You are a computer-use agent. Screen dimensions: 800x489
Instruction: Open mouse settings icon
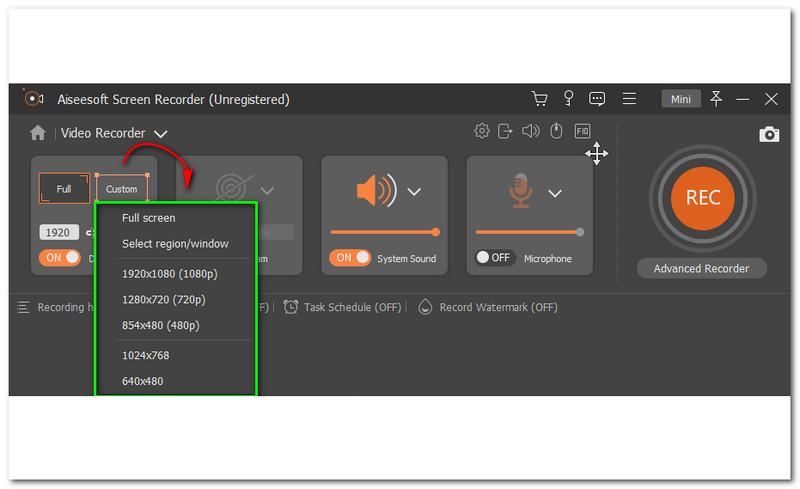click(x=556, y=131)
